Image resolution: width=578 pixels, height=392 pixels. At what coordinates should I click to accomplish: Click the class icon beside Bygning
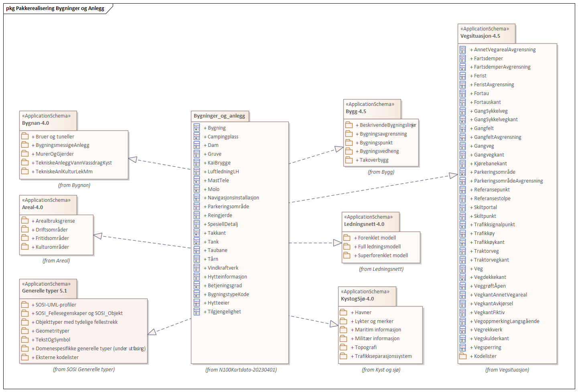tap(197, 128)
